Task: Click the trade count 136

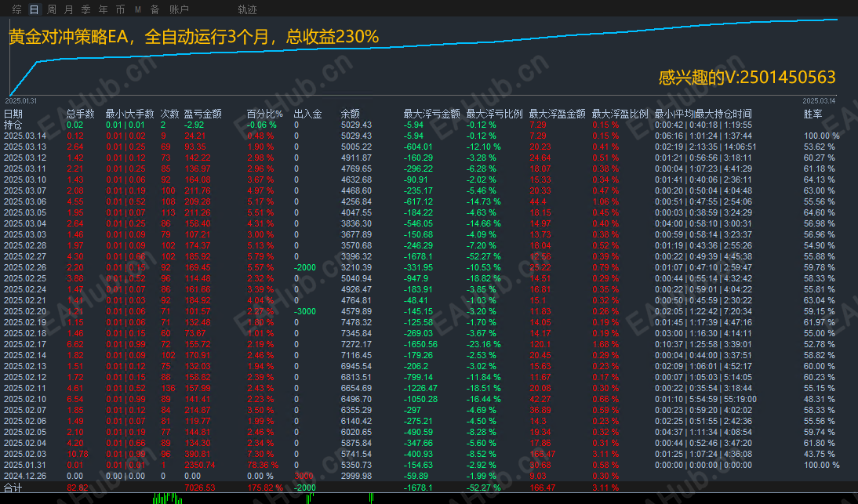Action: click(x=168, y=388)
